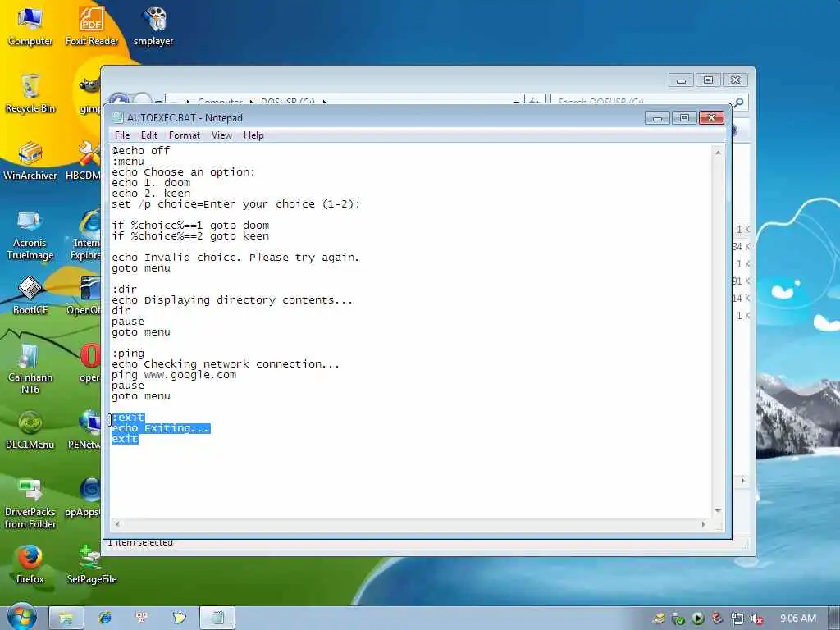
Task: Click the 'echo 2. keen' line
Action: click(x=151, y=194)
